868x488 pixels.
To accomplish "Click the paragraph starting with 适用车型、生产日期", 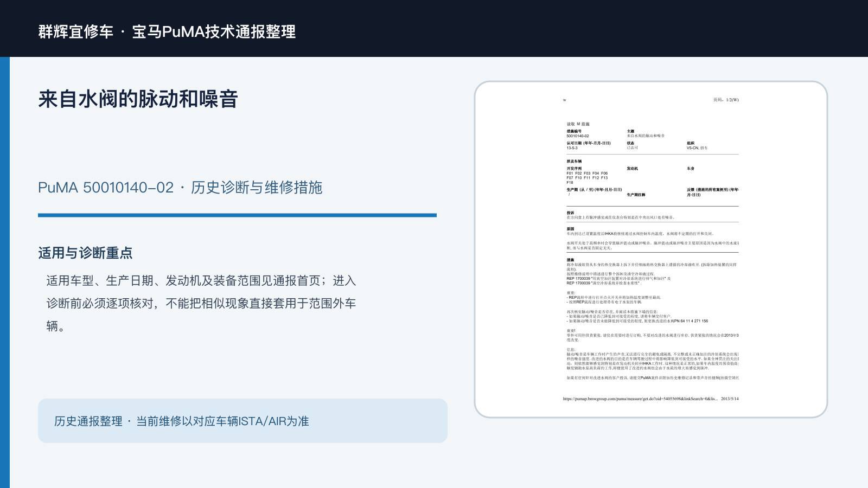I will point(201,303).
